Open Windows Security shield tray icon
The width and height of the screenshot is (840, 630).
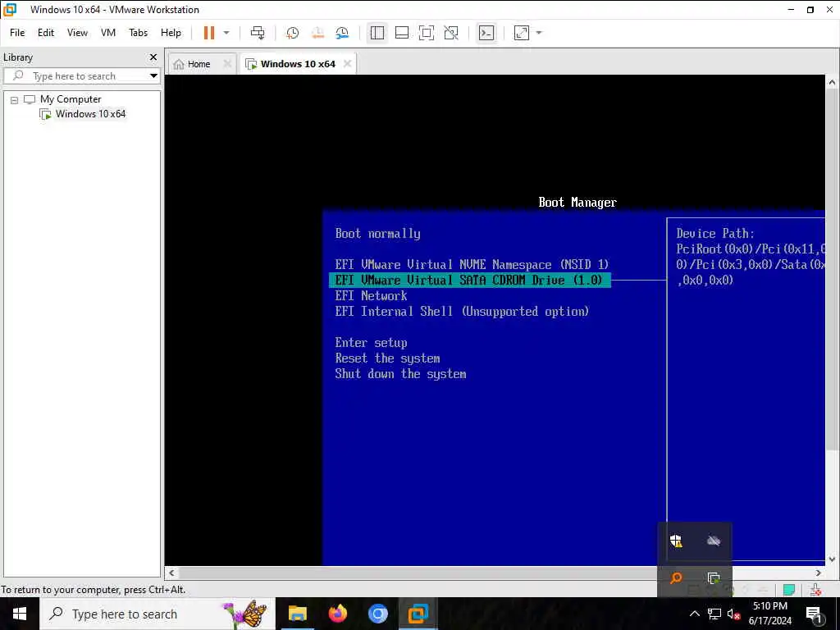coord(676,540)
